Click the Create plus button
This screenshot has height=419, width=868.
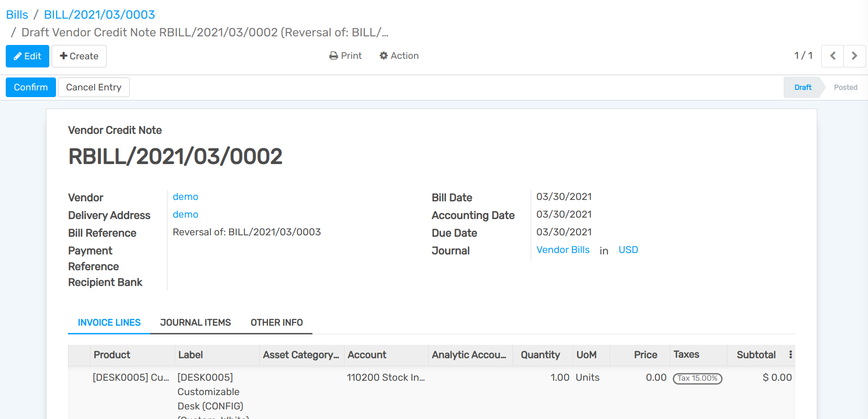[x=79, y=56]
